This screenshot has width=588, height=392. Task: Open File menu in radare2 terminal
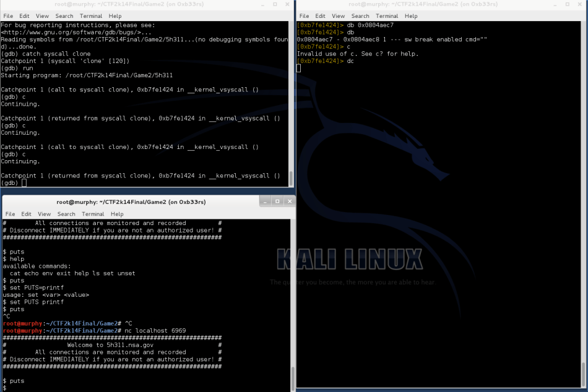tap(303, 16)
